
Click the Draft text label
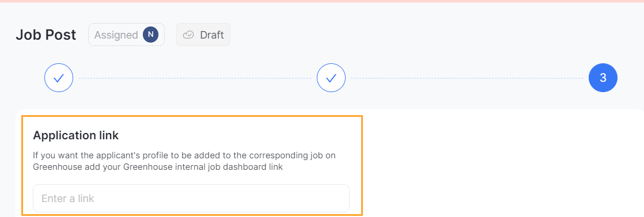point(212,35)
